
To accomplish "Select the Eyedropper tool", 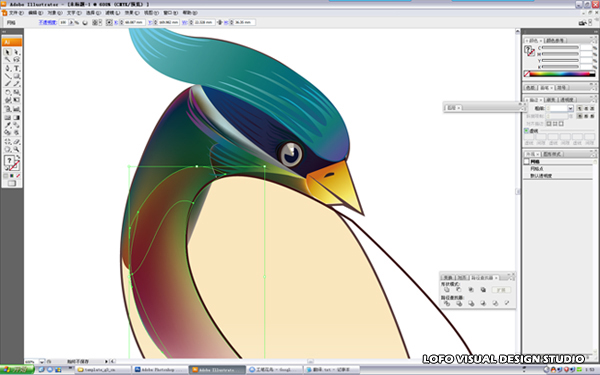I will click(x=8, y=125).
